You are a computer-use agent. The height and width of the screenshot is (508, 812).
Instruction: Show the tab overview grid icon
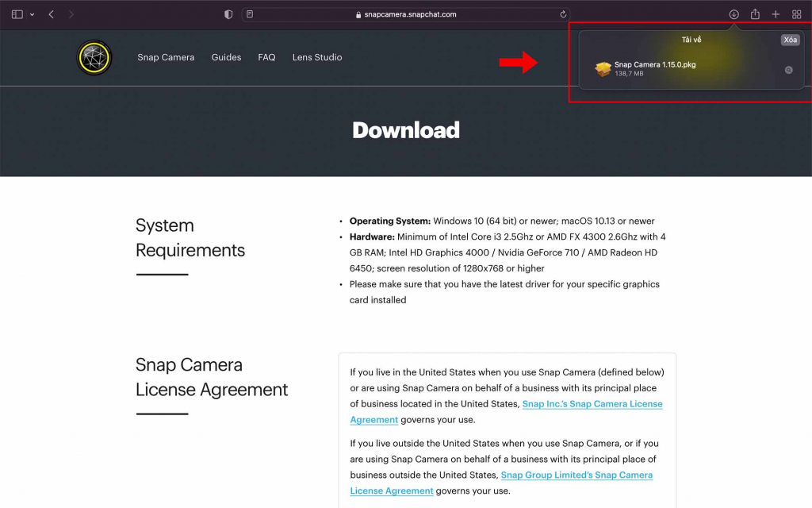pos(796,14)
